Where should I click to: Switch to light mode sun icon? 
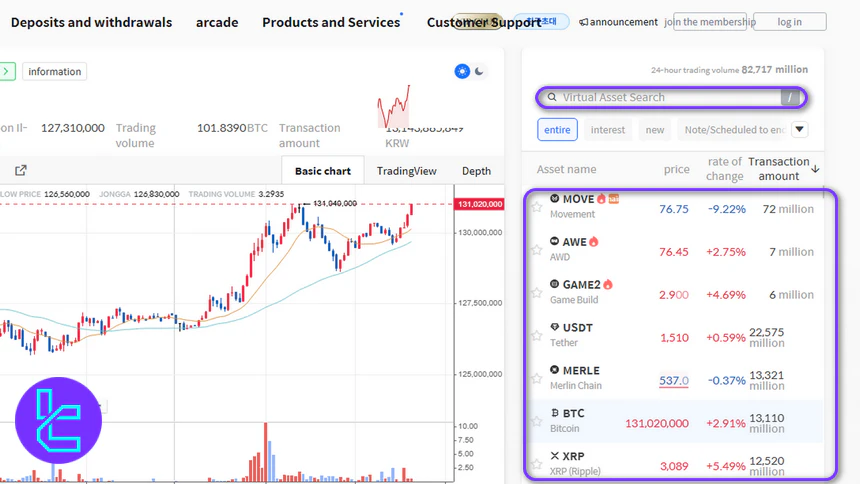[x=462, y=71]
